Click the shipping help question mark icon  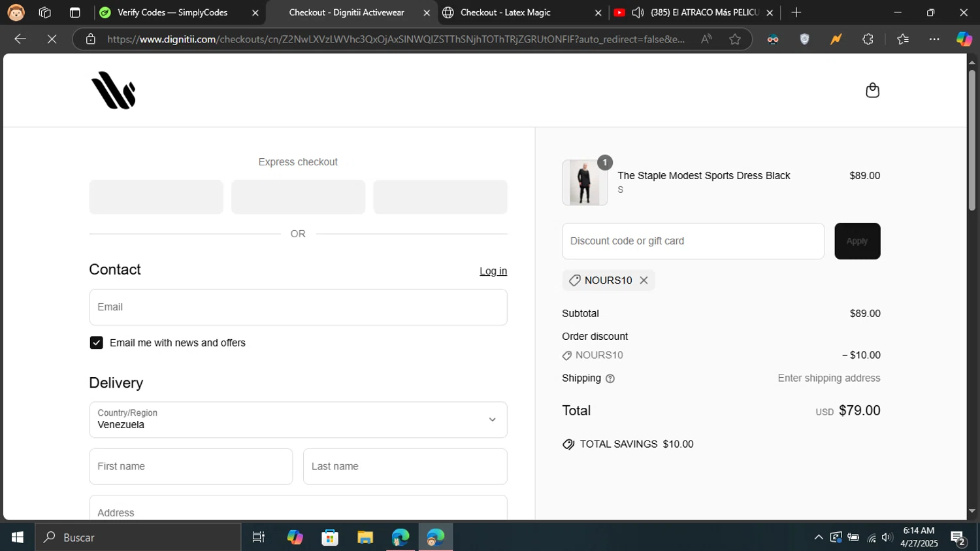click(610, 378)
